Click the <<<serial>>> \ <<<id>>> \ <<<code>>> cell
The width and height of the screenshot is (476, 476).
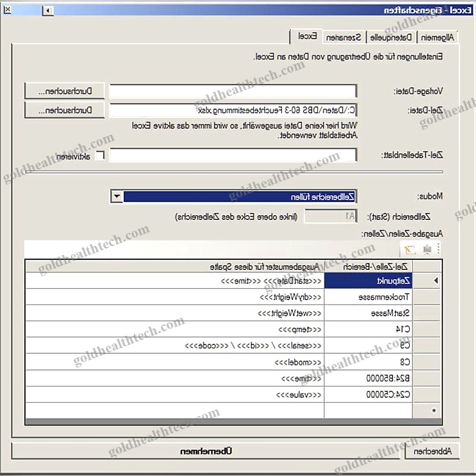click(175, 346)
